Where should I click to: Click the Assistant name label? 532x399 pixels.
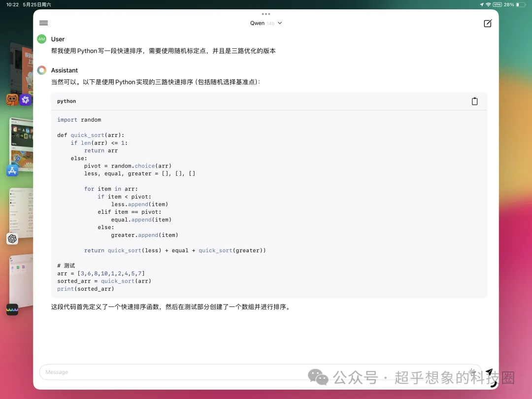(65, 70)
